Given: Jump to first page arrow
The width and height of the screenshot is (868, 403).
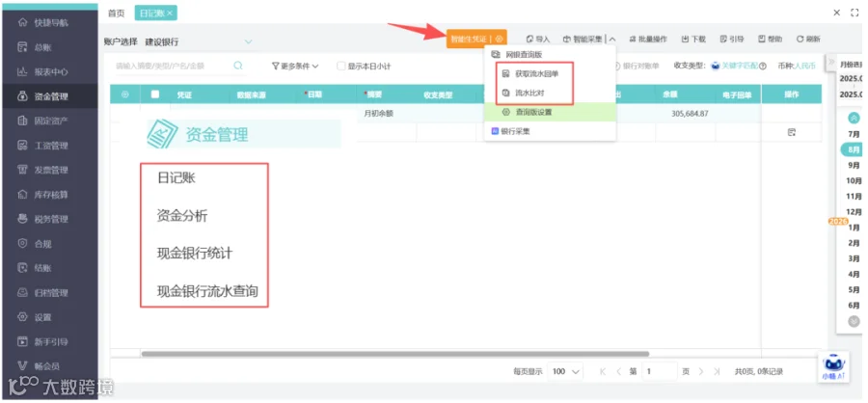Looking at the screenshot, I should click(603, 371).
